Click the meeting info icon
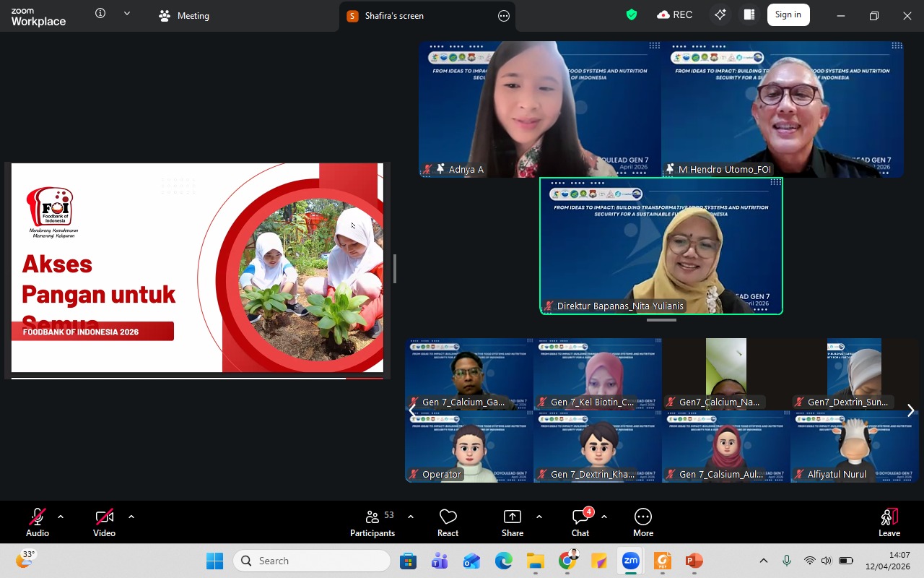Screen dimensions: 924x578 [x=100, y=14]
